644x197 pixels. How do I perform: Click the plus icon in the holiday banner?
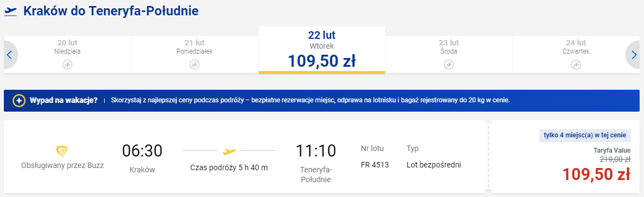click(x=19, y=101)
